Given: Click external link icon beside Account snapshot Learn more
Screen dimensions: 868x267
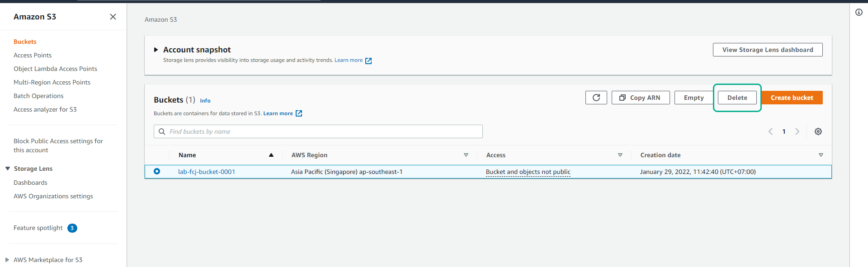Looking at the screenshot, I should click(368, 61).
